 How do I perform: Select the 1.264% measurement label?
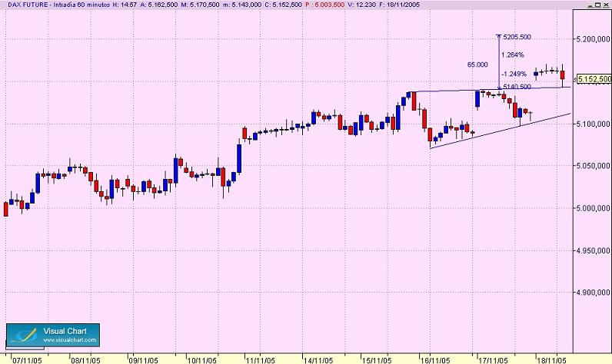[513, 55]
